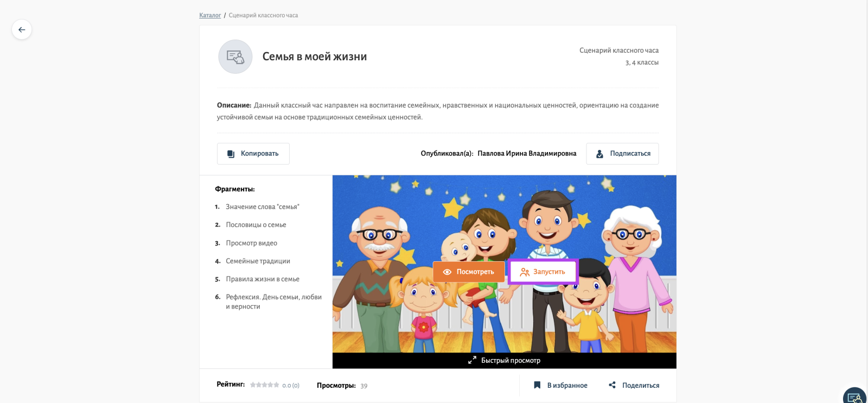868x403 pixels.
Task: Click the views count 39
Action: click(364, 386)
